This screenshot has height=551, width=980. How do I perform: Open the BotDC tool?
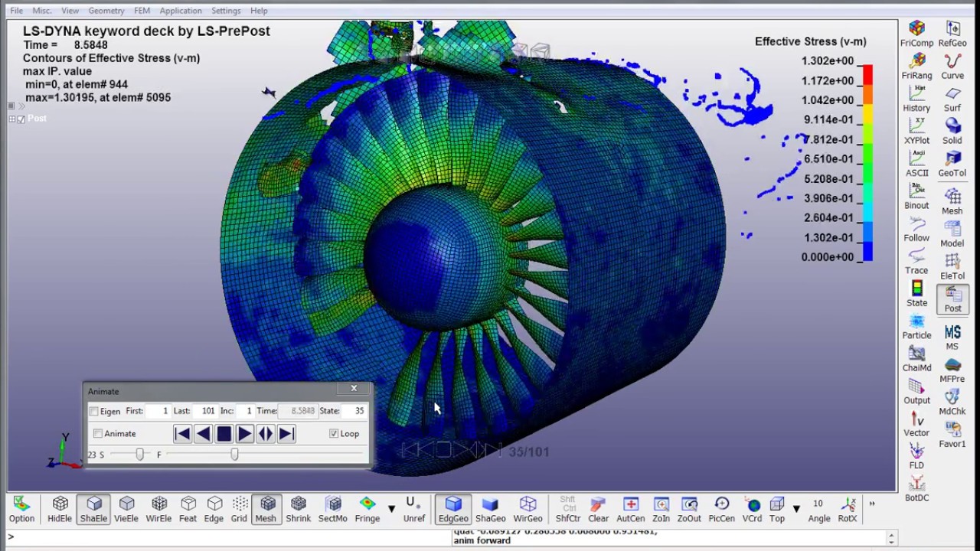916,489
